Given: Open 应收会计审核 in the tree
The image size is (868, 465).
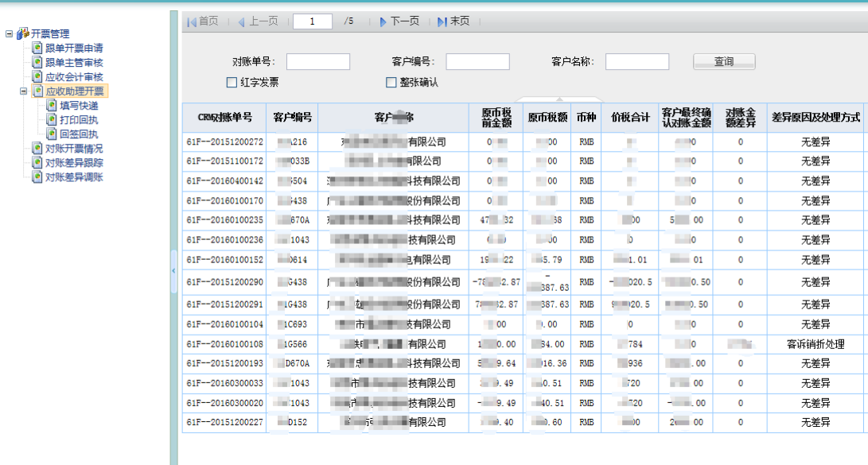Looking at the screenshot, I should tap(74, 77).
